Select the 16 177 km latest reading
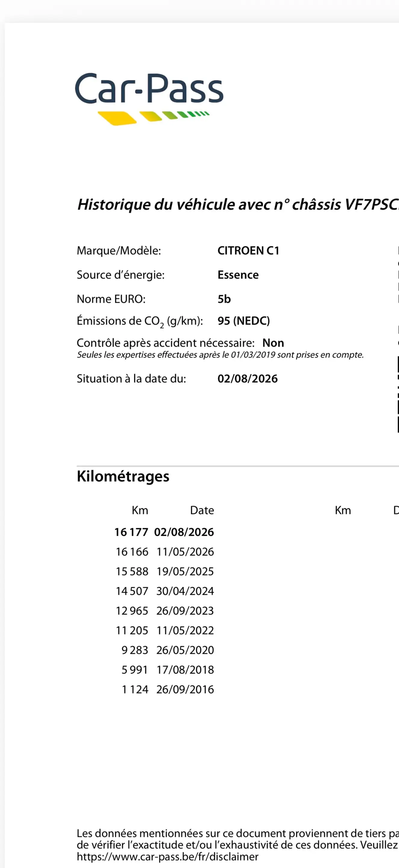This screenshot has height=868, width=399. pos(131,532)
